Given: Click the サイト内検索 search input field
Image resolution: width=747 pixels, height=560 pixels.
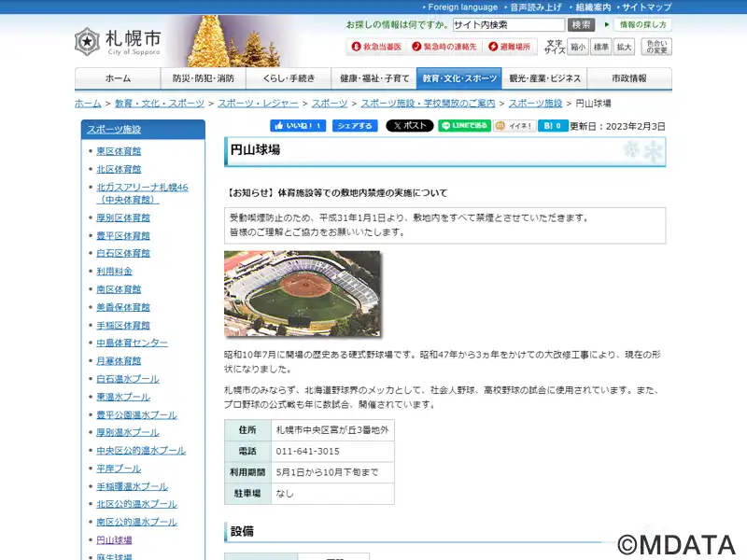Looking at the screenshot, I should pos(508,25).
